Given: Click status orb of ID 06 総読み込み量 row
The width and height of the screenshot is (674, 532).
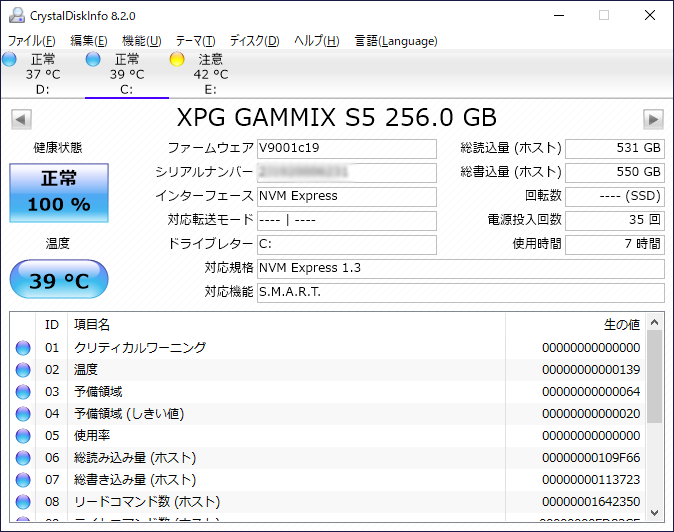Looking at the screenshot, I should (x=23, y=458).
